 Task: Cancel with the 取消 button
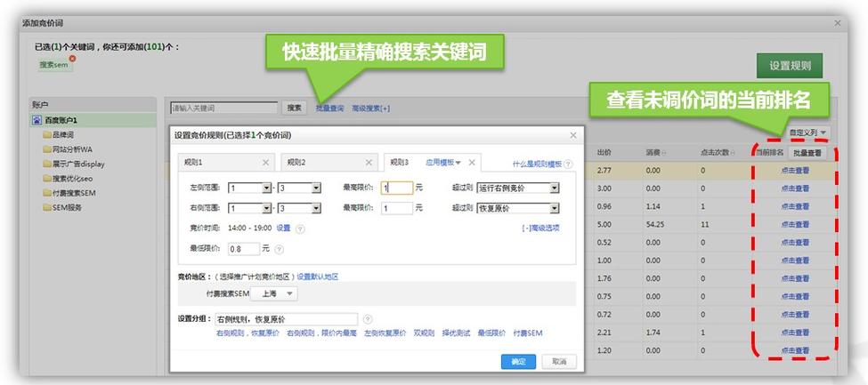point(559,361)
